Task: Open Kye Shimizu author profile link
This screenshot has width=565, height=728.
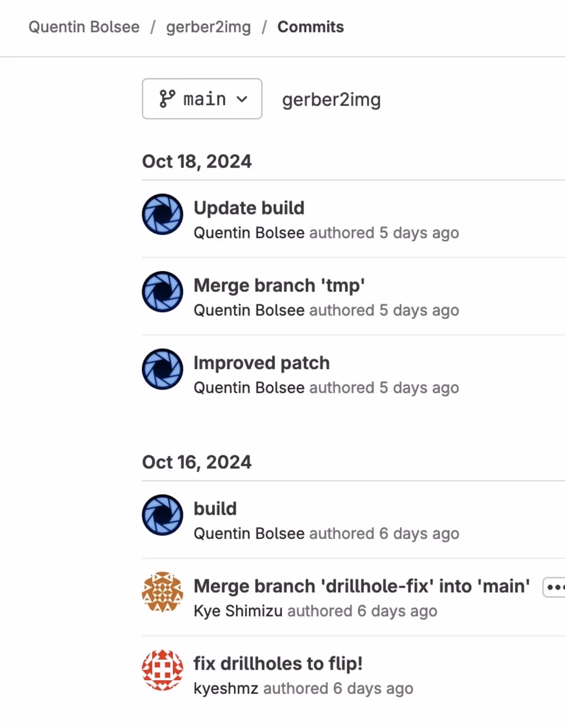Action: (x=238, y=611)
